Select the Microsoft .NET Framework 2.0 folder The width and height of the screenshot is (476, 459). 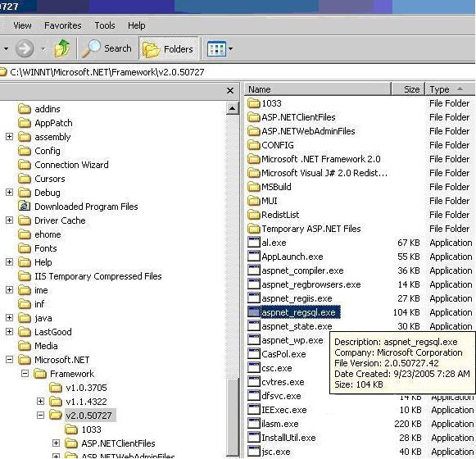314,159
